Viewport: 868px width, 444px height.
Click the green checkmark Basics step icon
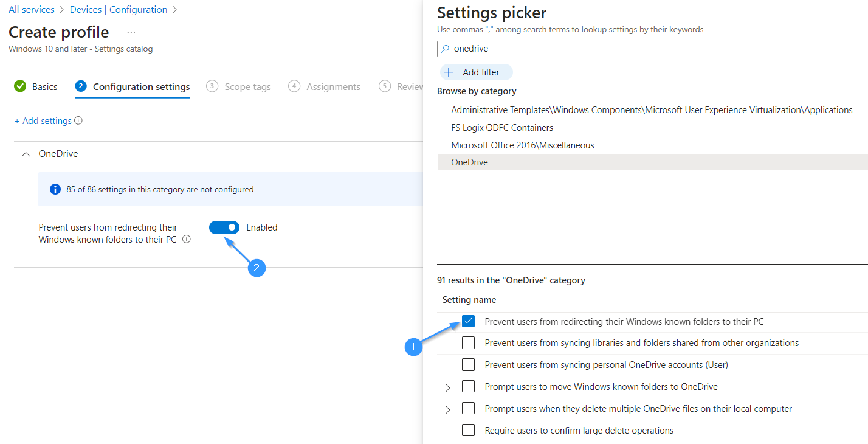[x=20, y=86]
